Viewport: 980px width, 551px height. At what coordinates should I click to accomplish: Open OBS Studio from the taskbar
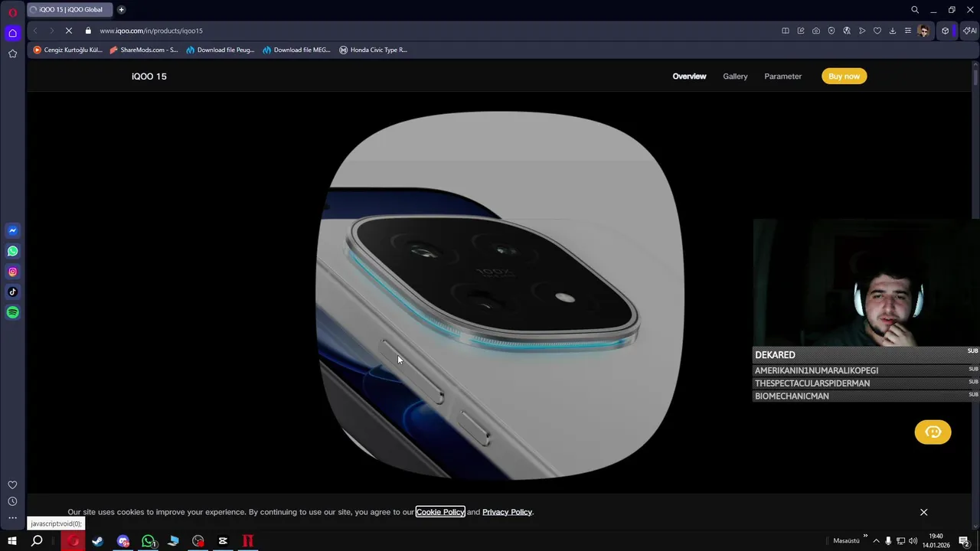tap(198, 541)
